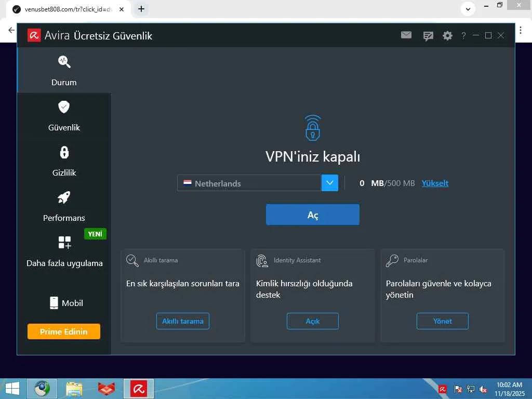Click the Avira logo in title bar
This screenshot has height=399, width=532.
tap(34, 35)
